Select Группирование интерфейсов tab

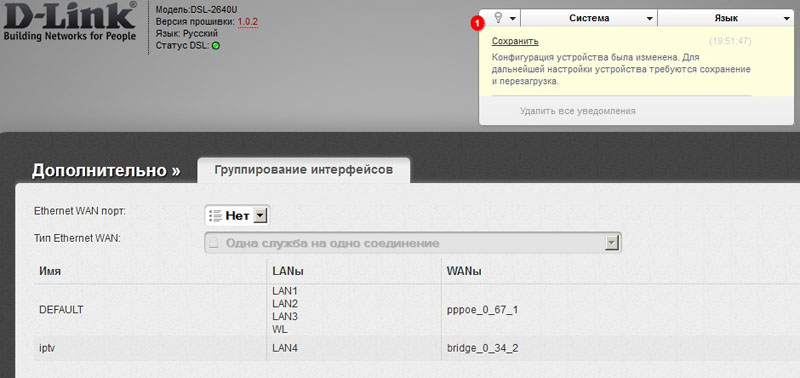click(304, 170)
